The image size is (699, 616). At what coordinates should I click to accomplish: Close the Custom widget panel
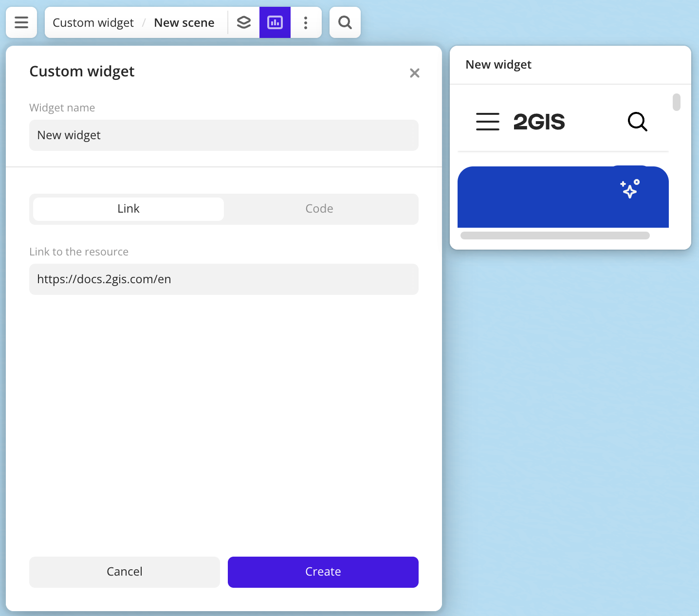click(x=415, y=73)
